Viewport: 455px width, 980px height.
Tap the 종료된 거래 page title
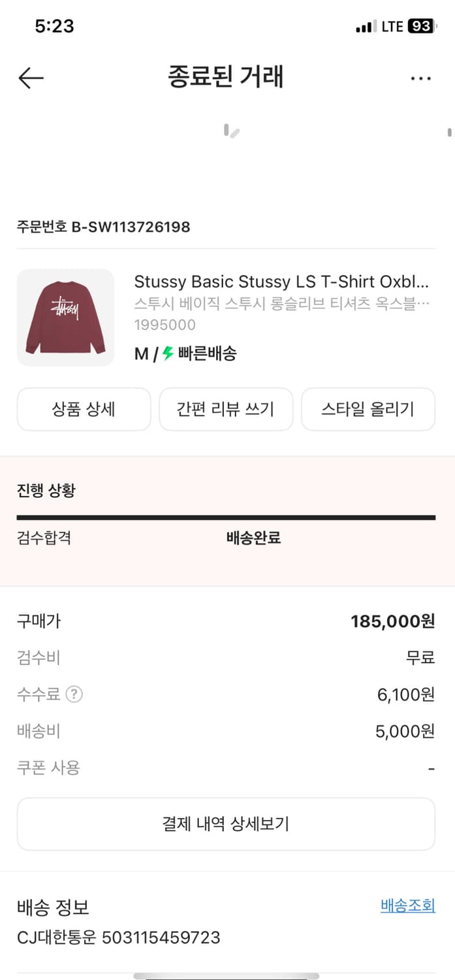(226, 77)
